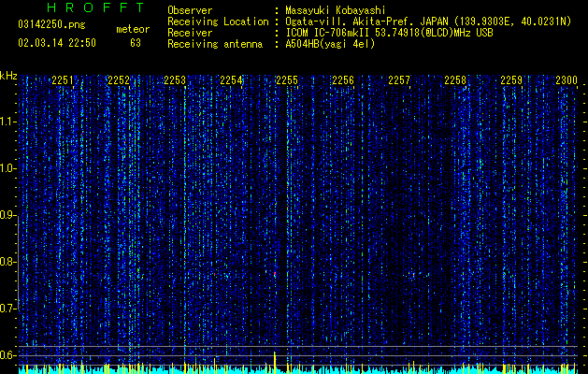Image resolution: width=588 pixels, height=374 pixels.
Task: Click the 0.7 kHz axis label
Action: (x=8, y=309)
